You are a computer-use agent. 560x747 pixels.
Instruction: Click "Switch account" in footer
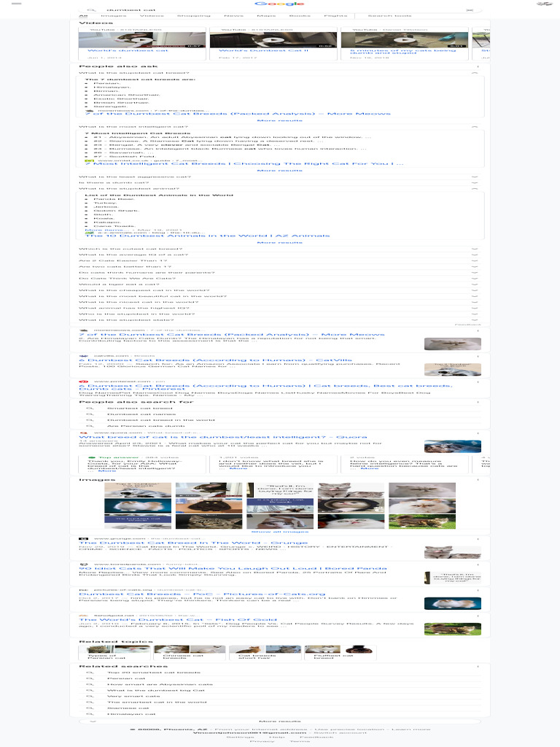[x=338, y=733]
